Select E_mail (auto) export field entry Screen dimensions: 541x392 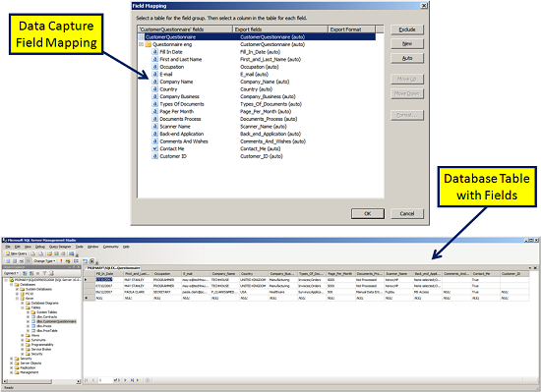(x=255, y=75)
